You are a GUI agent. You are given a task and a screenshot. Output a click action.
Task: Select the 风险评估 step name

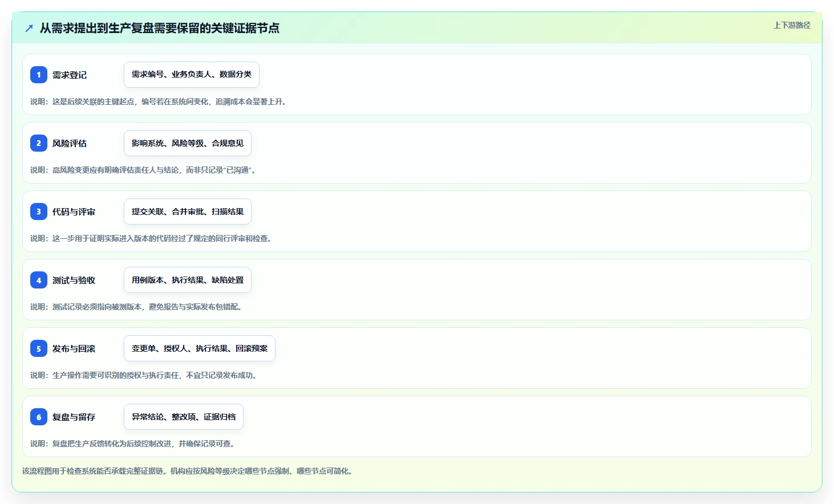pos(70,143)
